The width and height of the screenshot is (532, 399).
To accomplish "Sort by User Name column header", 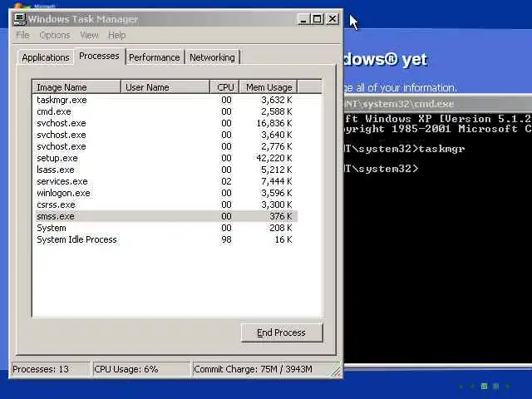I will tap(165, 87).
